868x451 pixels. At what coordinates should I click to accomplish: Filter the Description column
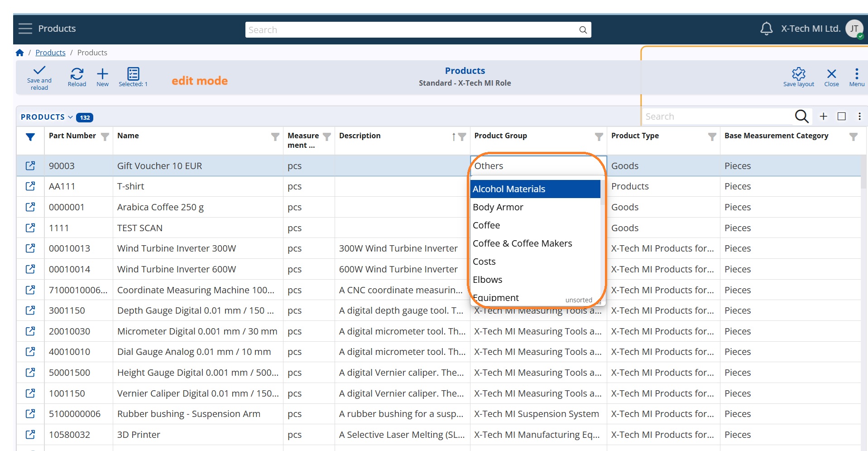click(x=462, y=137)
